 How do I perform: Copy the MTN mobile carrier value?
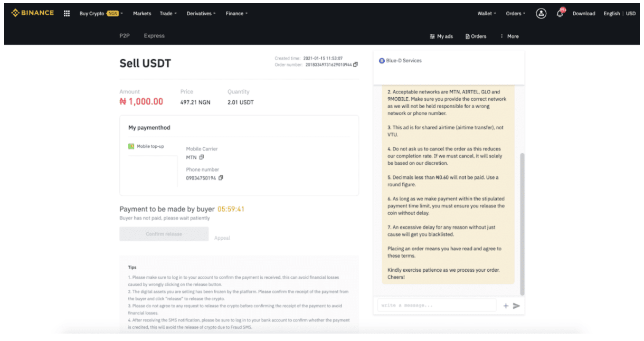click(202, 157)
